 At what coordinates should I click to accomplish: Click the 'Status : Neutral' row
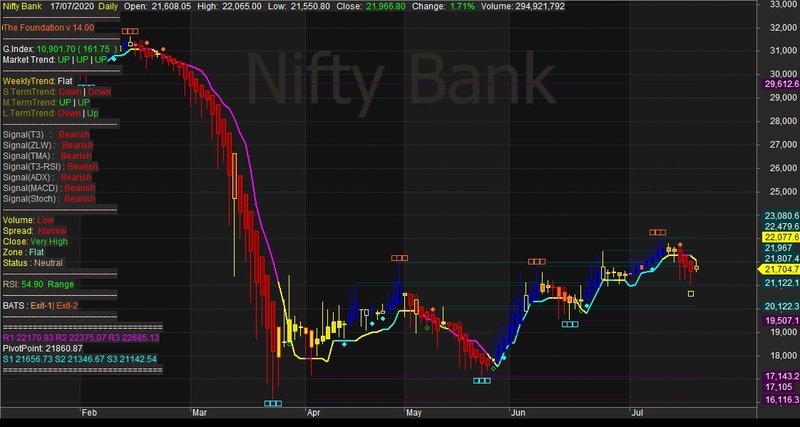point(33,263)
